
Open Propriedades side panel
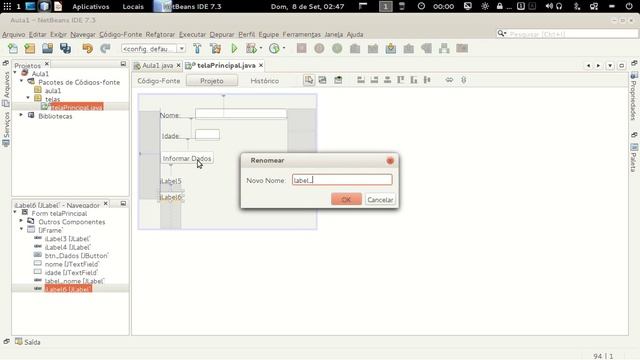[633, 96]
